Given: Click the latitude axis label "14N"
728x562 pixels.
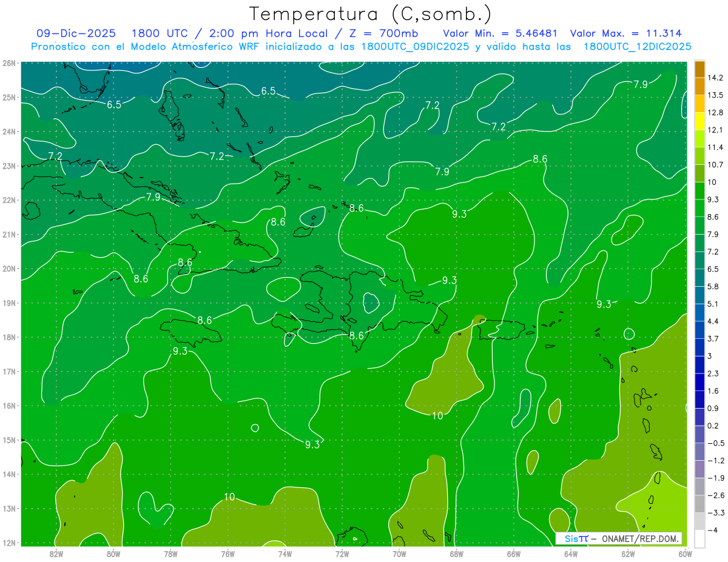Looking at the screenshot, I should 8,474.
